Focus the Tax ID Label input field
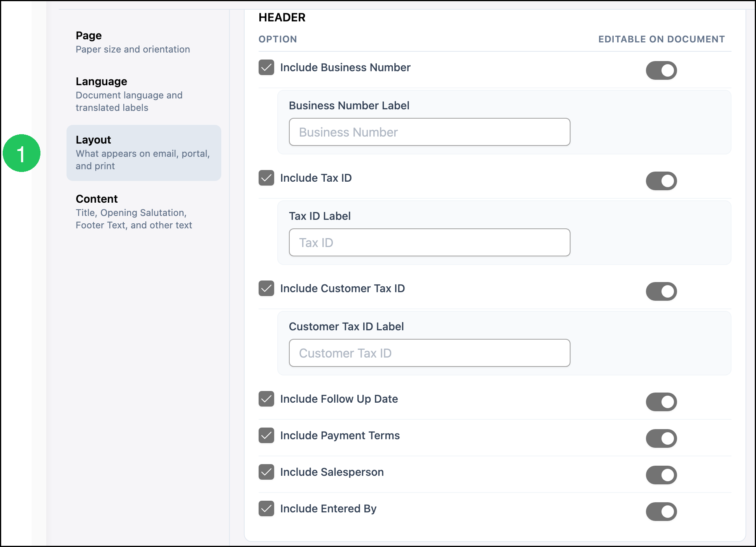756x547 pixels. click(x=429, y=242)
